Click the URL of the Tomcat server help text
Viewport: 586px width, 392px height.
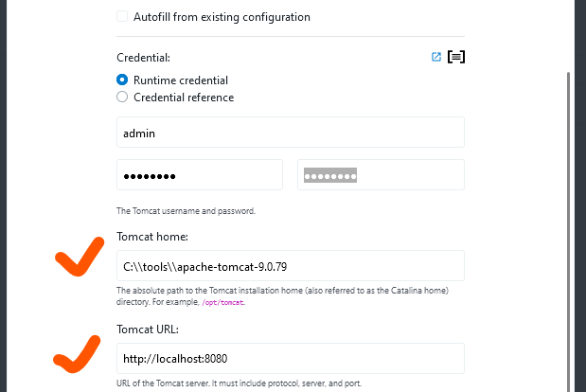[x=239, y=383]
